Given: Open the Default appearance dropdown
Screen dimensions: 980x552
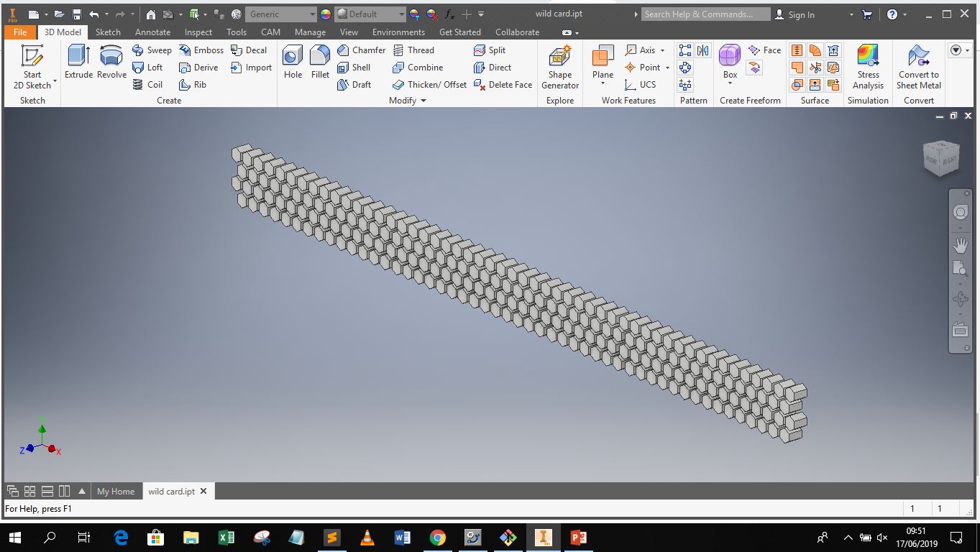Looking at the screenshot, I should pyautogui.click(x=370, y=14).
